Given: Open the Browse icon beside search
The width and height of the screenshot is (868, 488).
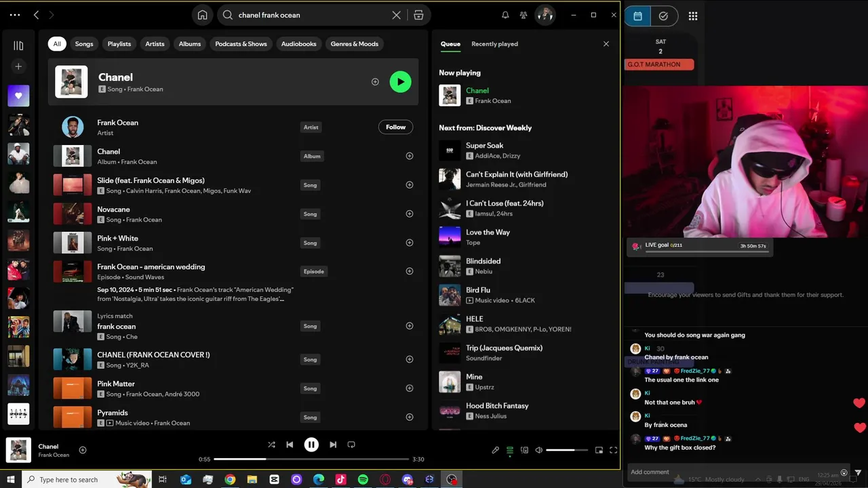Looking at the screenshot, I should (x=418, y=15).
